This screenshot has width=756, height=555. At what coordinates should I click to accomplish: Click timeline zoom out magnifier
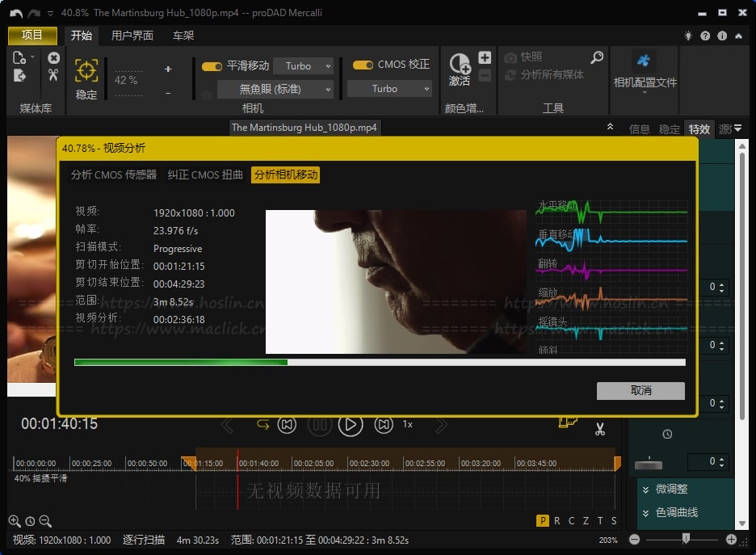pyautogui.click(x=45, y=521)
